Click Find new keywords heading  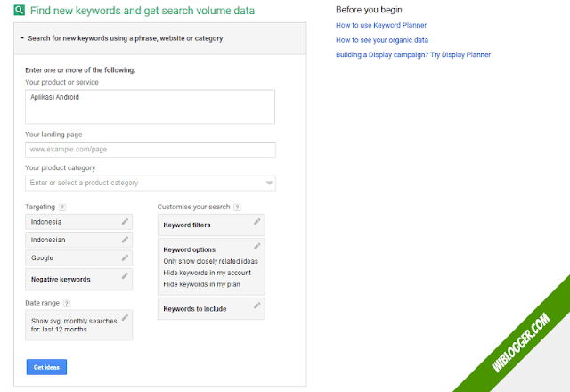tap(142, 11)
